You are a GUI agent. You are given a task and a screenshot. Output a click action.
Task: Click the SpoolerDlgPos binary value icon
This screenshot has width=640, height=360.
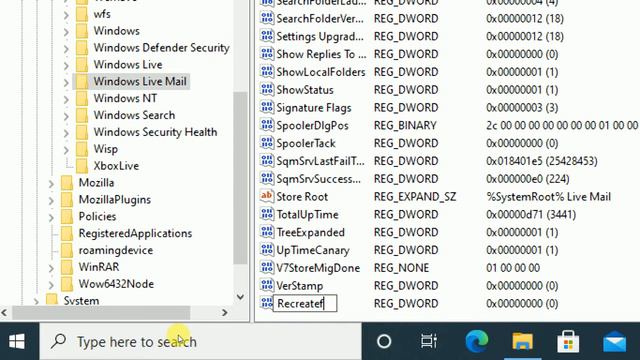[x=267, y=125]
